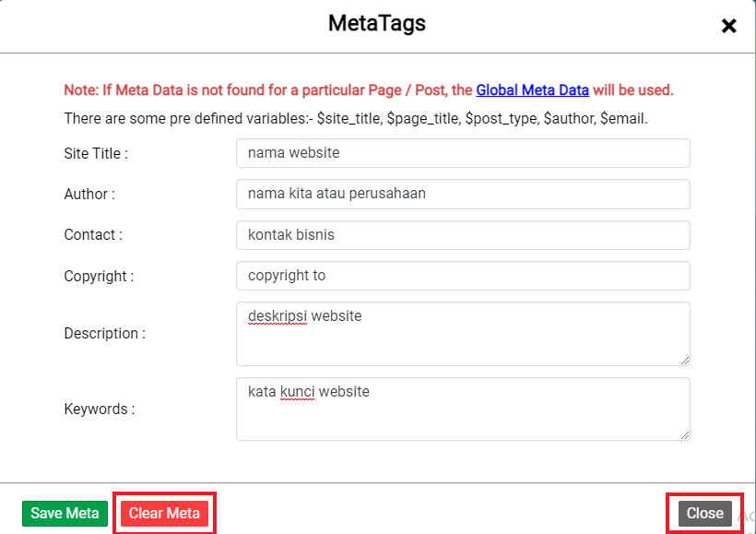This screenshot has width=756, height=534.
Task: Click the Author field label
Action: pos(88,194)
